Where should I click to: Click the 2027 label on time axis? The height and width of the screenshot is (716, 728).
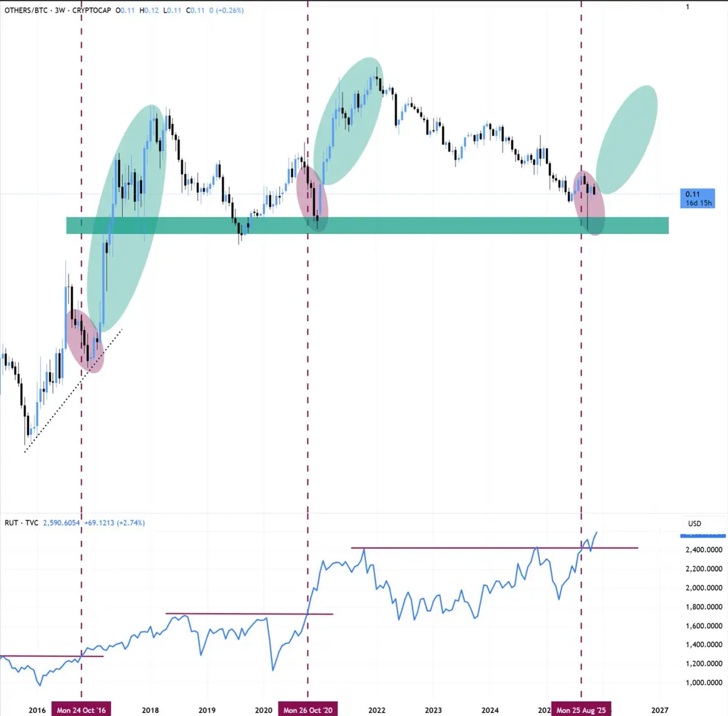pyautogui.click(x=659, y=710)
